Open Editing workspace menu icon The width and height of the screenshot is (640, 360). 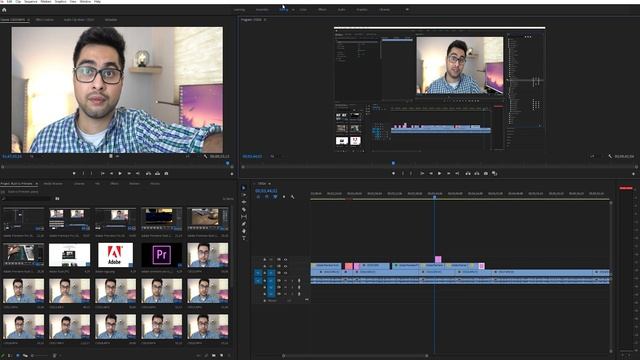pyautogui.click(x=293, y=9)
